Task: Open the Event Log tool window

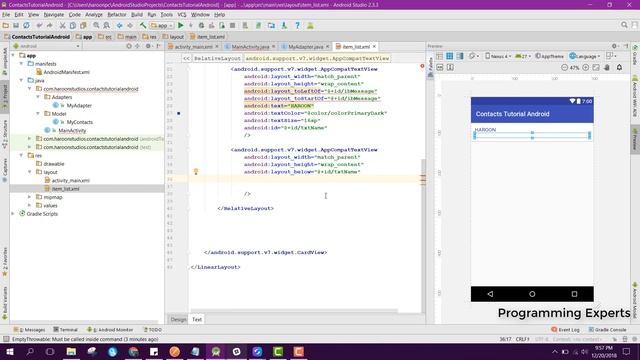Action: click(x=565, y=330)
